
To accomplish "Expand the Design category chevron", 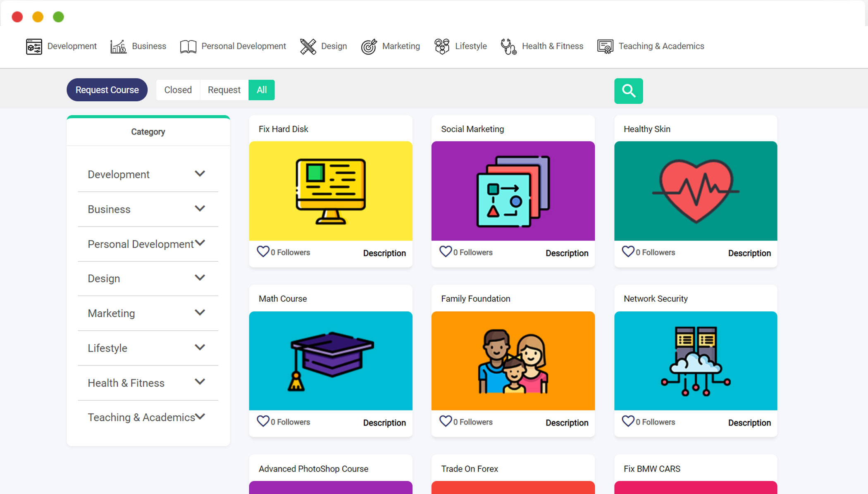I will click(200, 278).
